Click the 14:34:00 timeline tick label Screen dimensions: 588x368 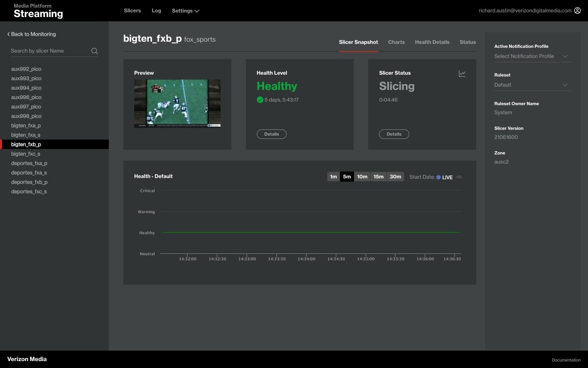306,259
